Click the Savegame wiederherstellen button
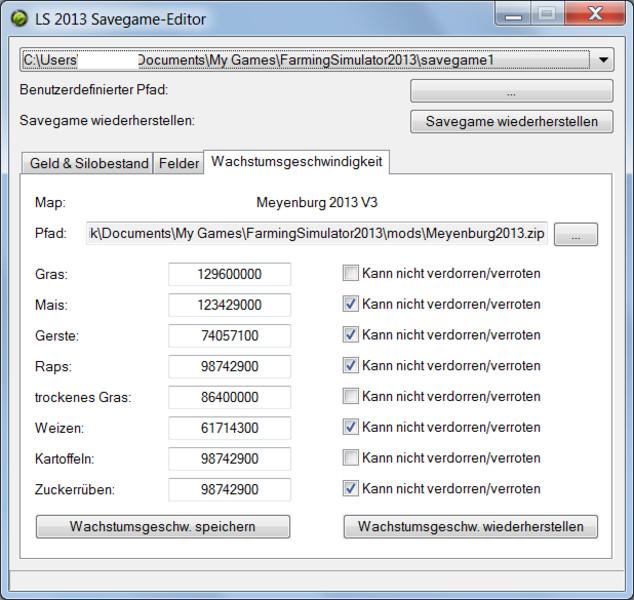This screenshot has height=600, width=634. pos(511,121)
